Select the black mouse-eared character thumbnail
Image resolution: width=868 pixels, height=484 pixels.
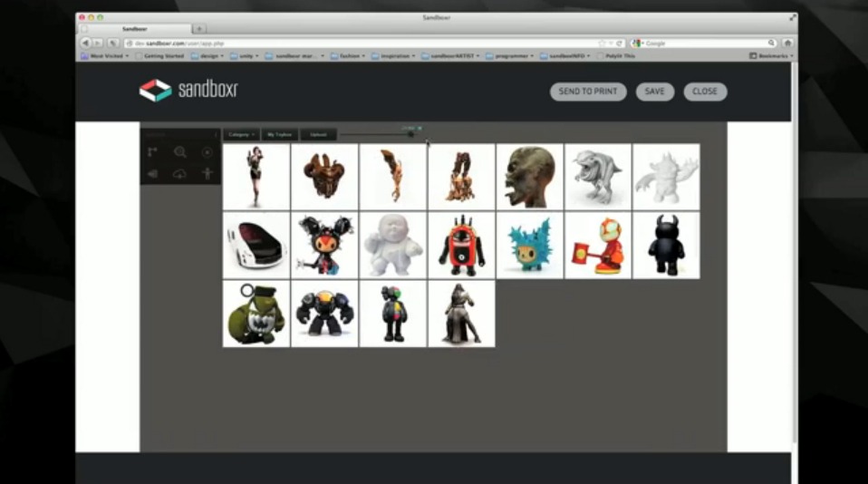tap(324, 246)
